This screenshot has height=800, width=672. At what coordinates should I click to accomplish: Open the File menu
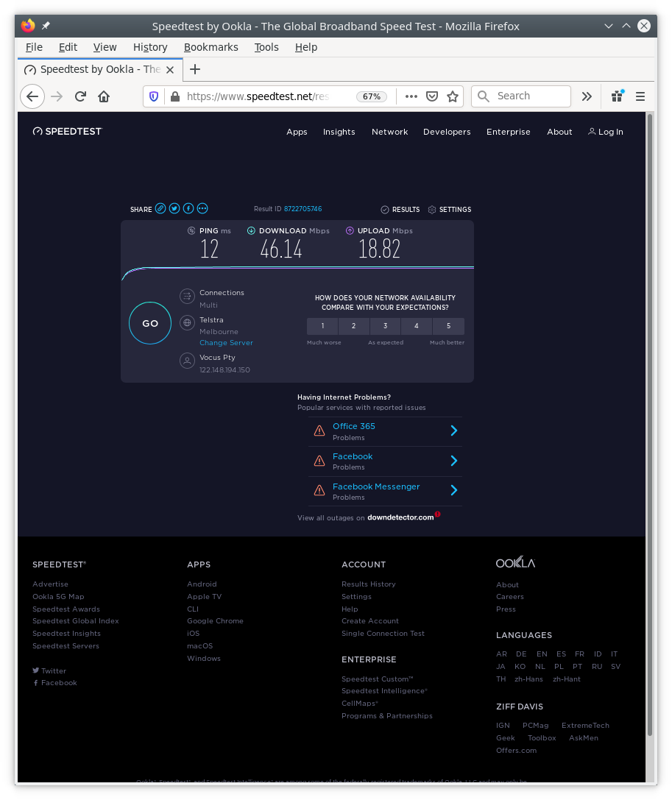click(x=34, y=47)
